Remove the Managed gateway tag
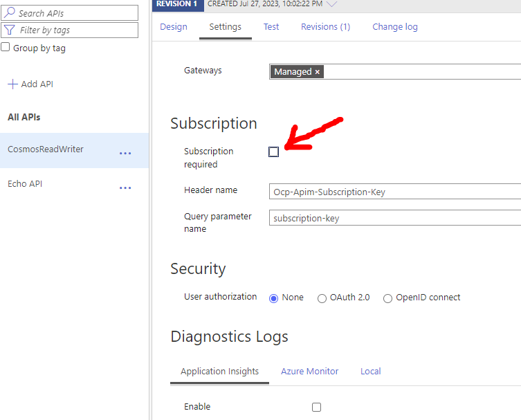The width and height of the screenshot is (521, 420). tap(318, 72)
